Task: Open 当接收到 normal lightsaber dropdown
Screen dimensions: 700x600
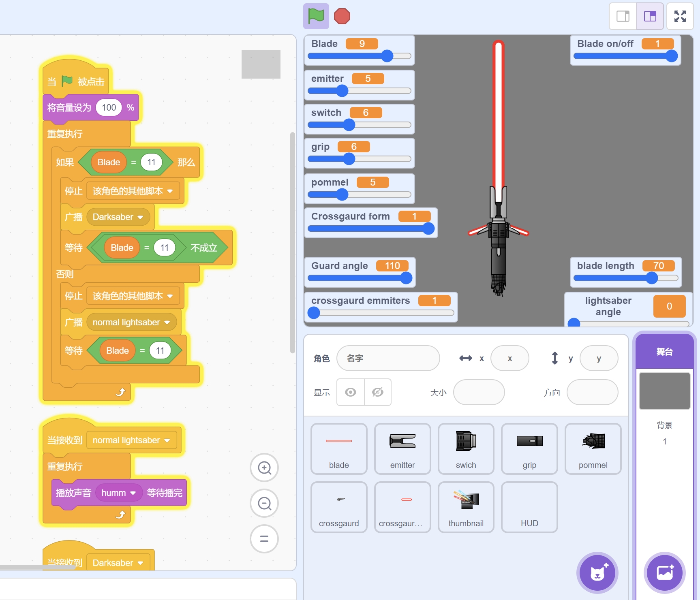Action: [131, 440]
